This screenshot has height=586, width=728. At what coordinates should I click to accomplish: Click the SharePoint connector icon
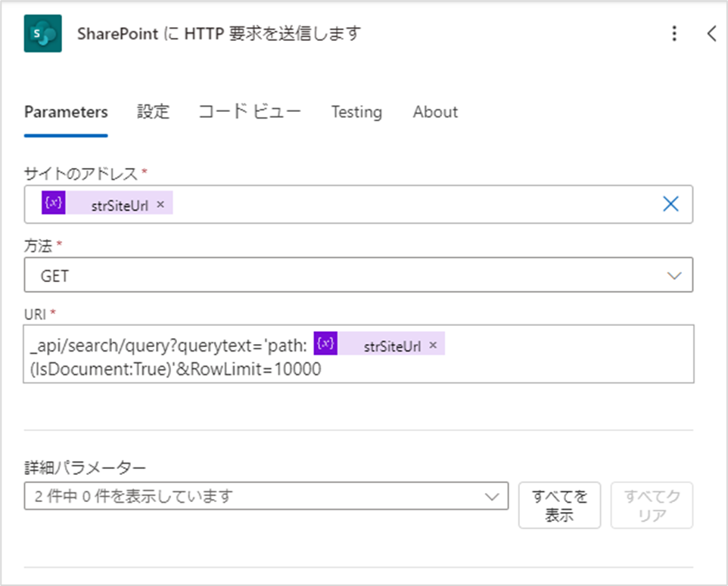coord(42,33)
